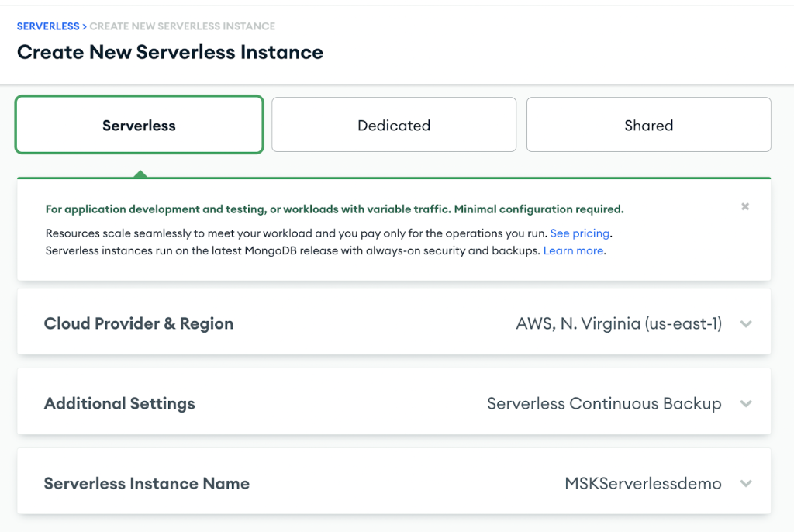Viewport: 794px width, 532px height.
Task: Click the Cloud Provider & Region heading
Action: [x=138, y=323]
